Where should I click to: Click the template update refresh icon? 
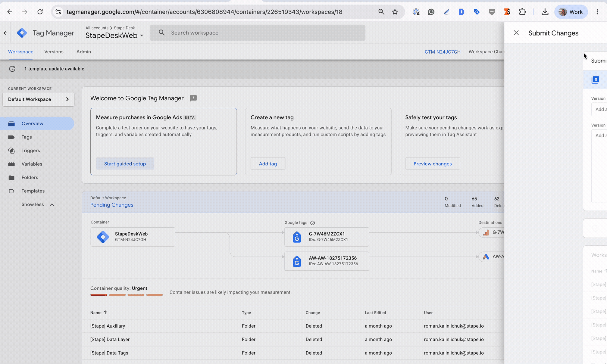click(x=12, y=69)
